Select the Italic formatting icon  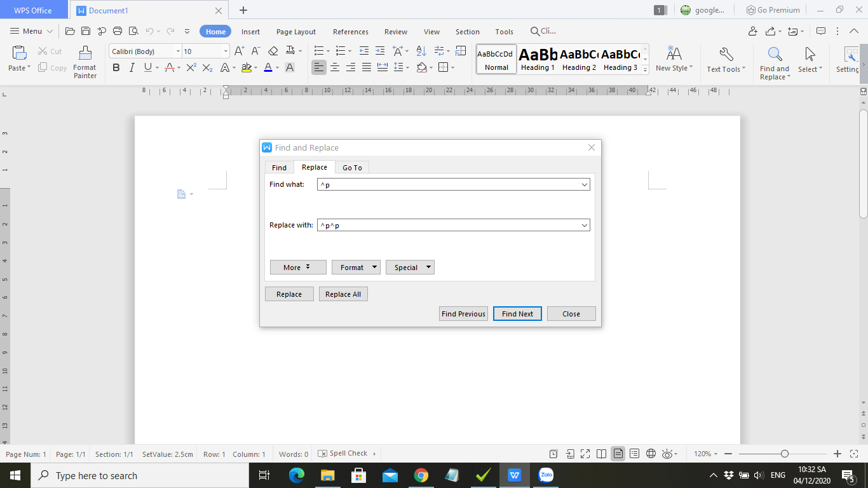(132, 67)
